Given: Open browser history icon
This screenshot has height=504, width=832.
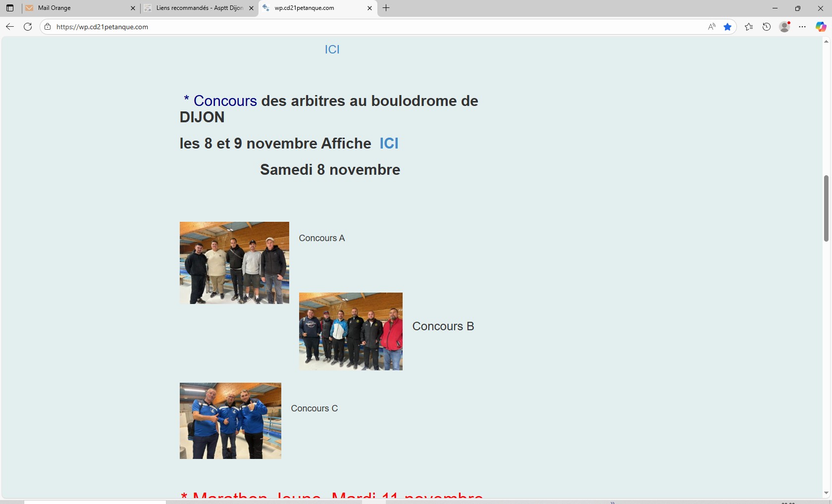Looking at the screenshot, I should click(767, 27).
